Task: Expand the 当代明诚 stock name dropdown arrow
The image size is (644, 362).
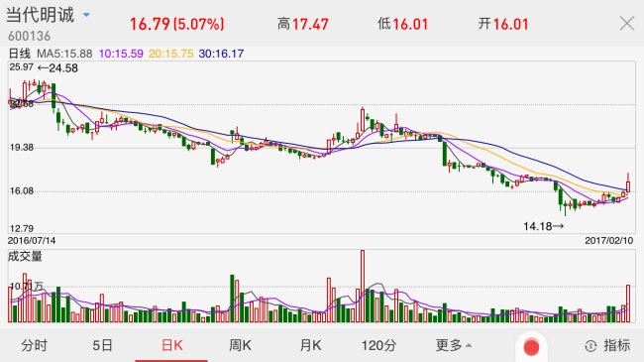Action: [86, 15]
